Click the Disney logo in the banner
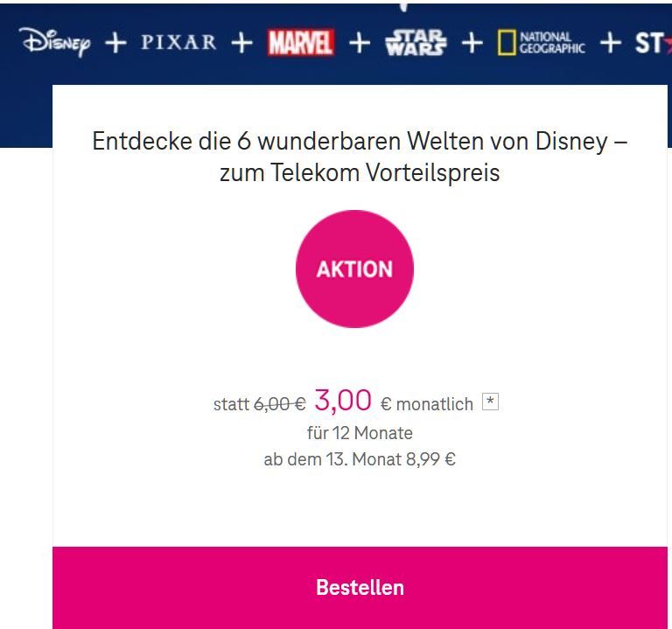672x629 pixels. coord(55,42)
